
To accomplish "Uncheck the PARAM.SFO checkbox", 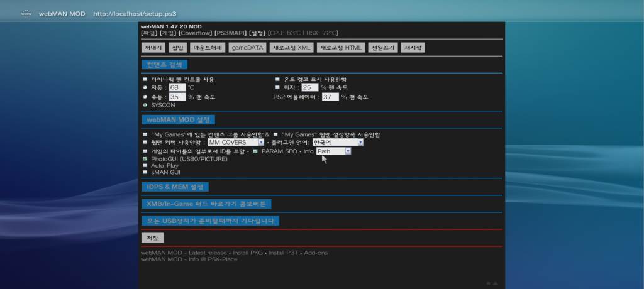I will click(x=255, y=151).
